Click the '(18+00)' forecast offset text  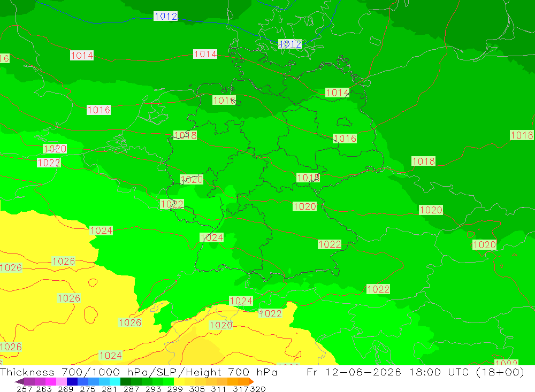[x=500, y=372]
